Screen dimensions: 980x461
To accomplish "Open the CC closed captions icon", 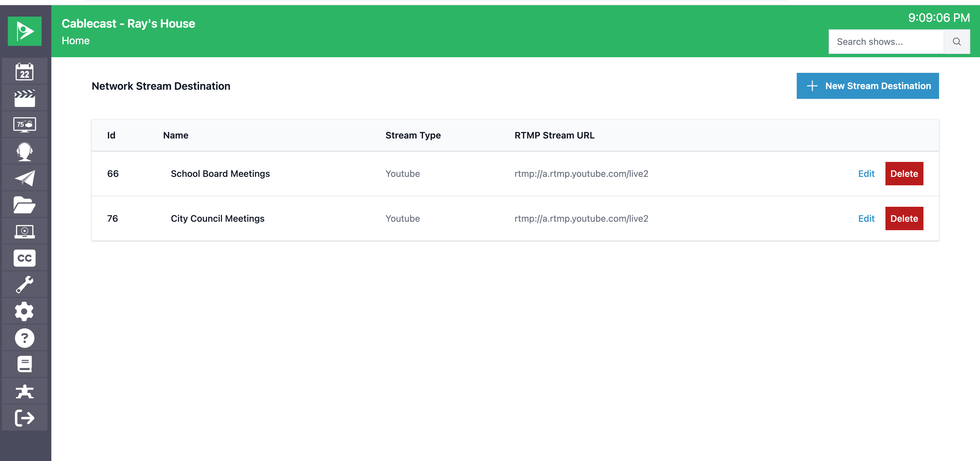I will (25, 258).
